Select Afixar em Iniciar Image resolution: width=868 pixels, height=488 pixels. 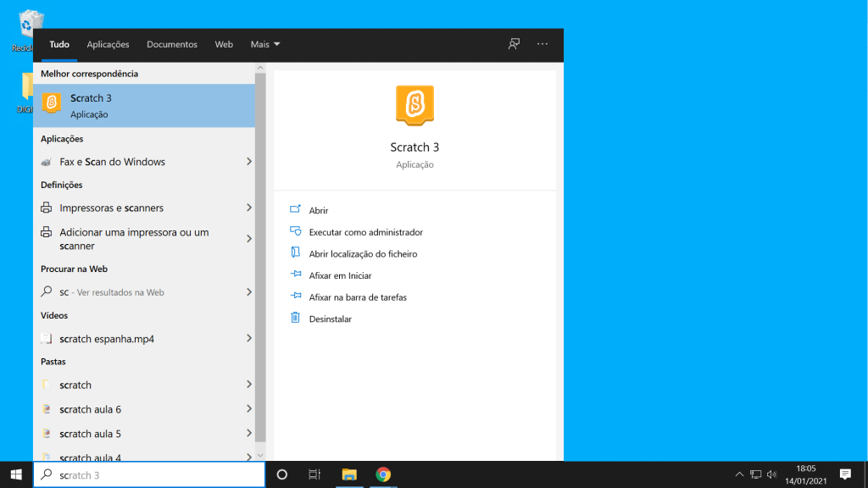tap(340, 275)
